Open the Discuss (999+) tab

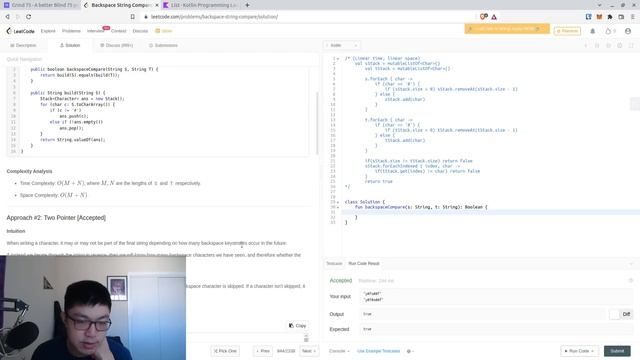pyautogui.click(x=116, y=45)
